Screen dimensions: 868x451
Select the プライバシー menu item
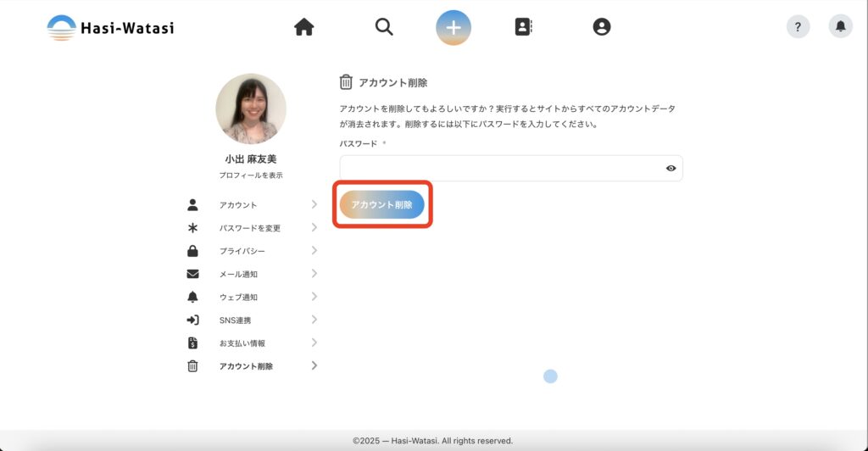tap(242, 251)
